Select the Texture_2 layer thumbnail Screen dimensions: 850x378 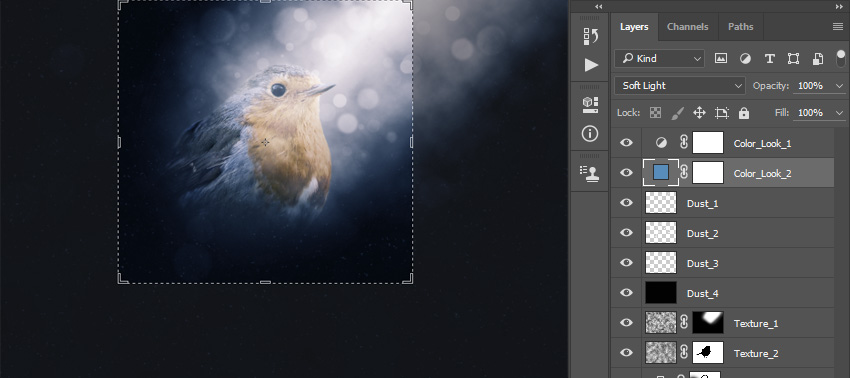tap(661, 353)
